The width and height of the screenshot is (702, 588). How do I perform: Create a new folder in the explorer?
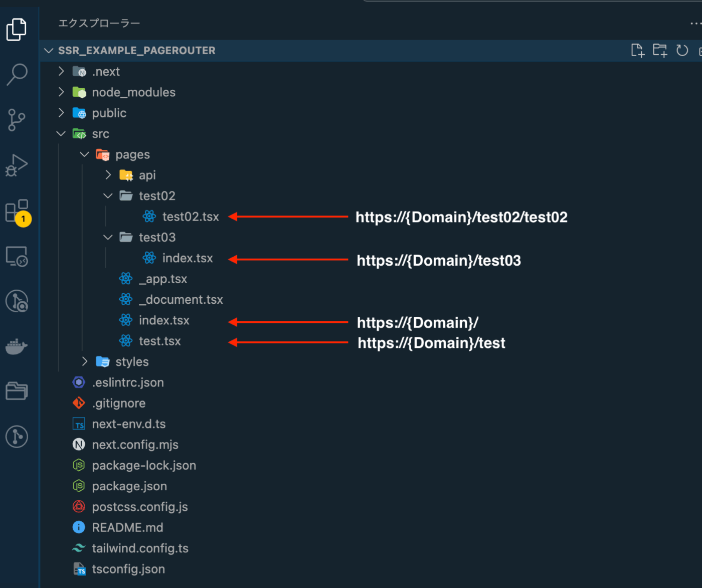[x=659, y=50]
